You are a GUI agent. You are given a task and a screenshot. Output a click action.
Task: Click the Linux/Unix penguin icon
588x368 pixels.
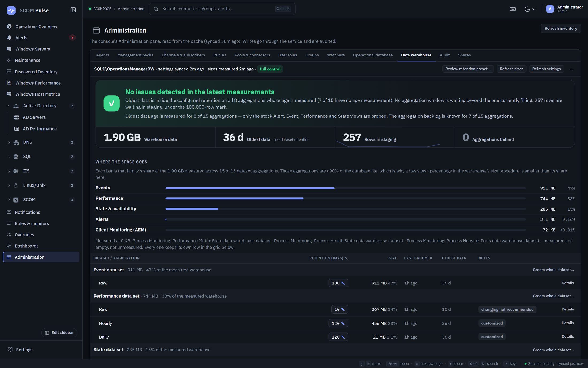click(x=16, y=185)
